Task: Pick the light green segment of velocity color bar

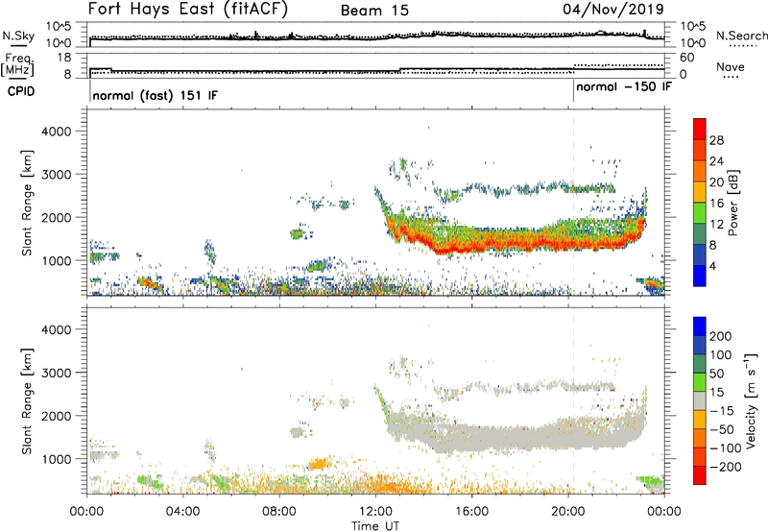Action: [700, 382]
